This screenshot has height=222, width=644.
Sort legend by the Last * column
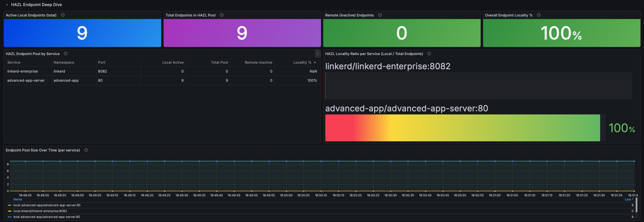point(629,199)
